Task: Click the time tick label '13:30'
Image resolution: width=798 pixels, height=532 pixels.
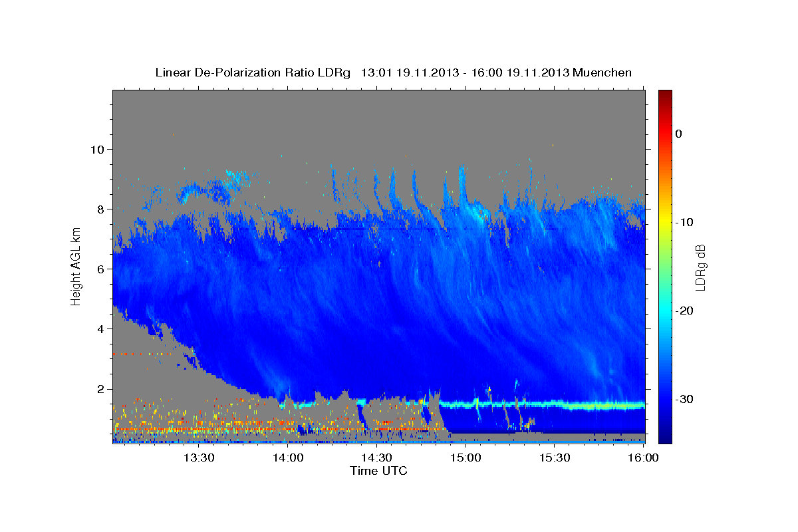Action: 199,458
